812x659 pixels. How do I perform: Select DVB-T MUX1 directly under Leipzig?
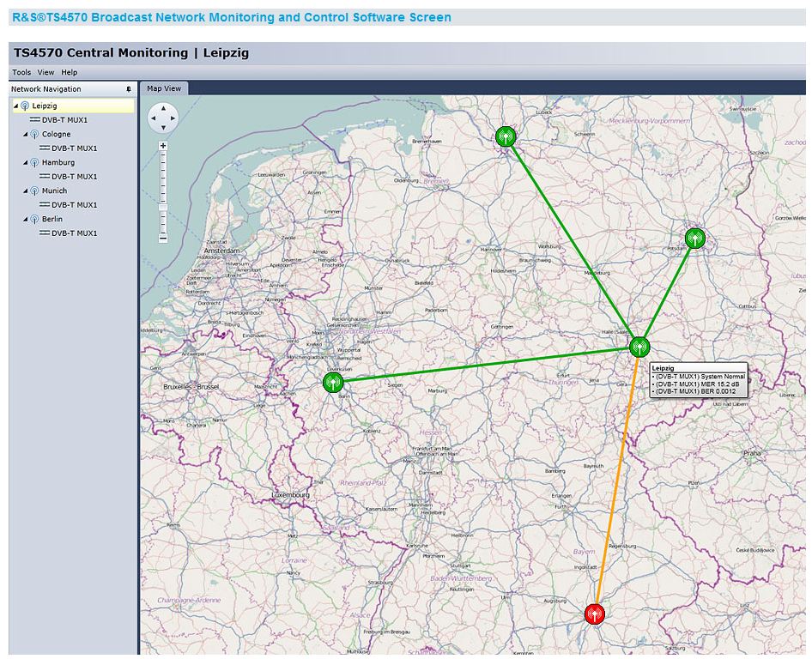[64, 120]
